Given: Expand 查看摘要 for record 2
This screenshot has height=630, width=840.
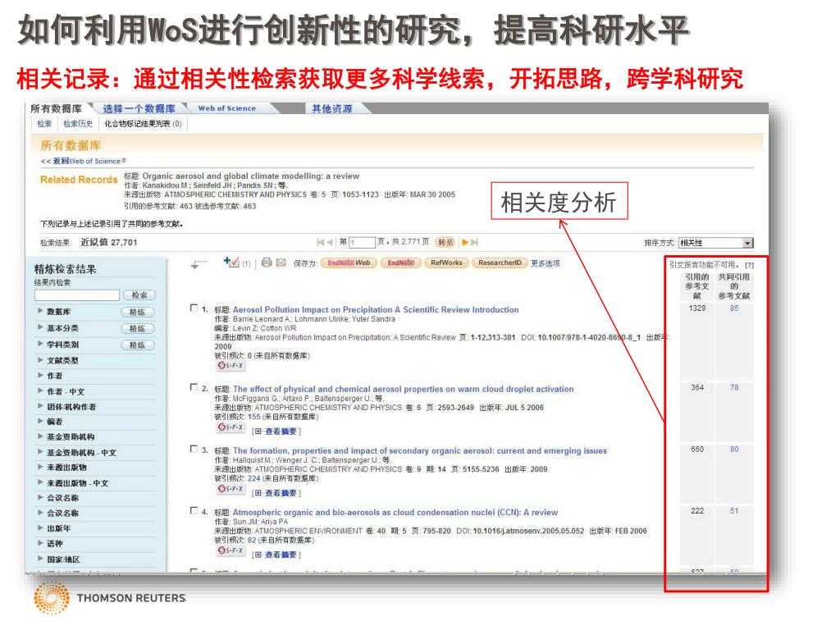Looking at the screenshot, I should tap(276, 431).
